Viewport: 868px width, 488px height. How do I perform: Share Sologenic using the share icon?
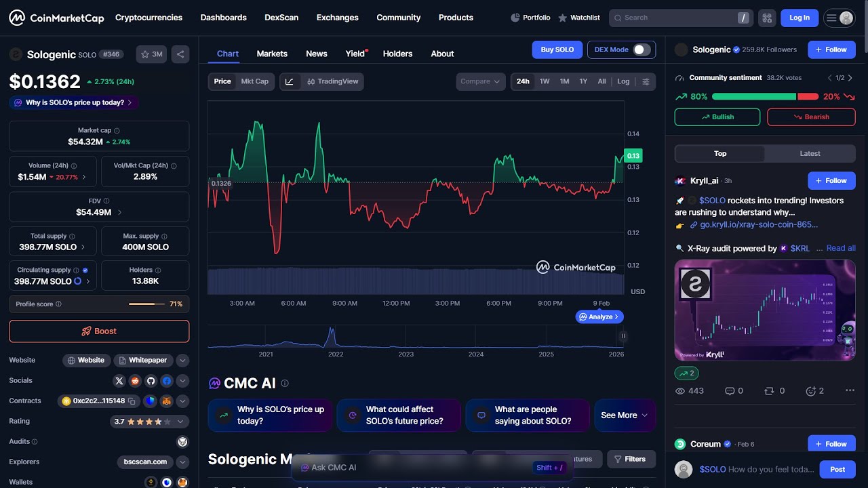(x=180, y=54)
